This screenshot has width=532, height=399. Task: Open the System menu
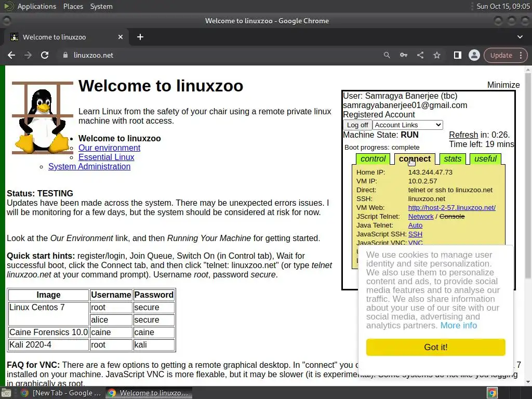101,6
